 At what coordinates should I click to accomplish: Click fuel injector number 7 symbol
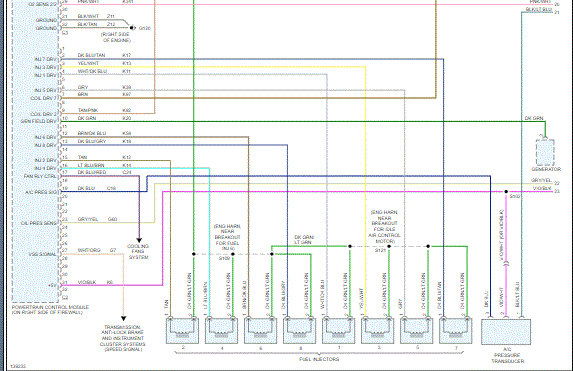(x=455, y=330)
